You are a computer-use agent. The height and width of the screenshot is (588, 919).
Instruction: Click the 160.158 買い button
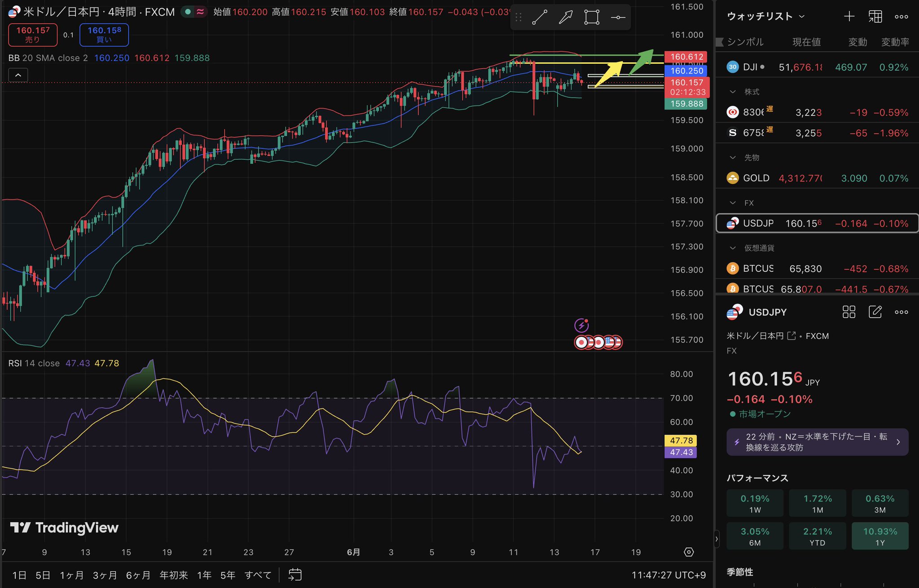point(104,35)
